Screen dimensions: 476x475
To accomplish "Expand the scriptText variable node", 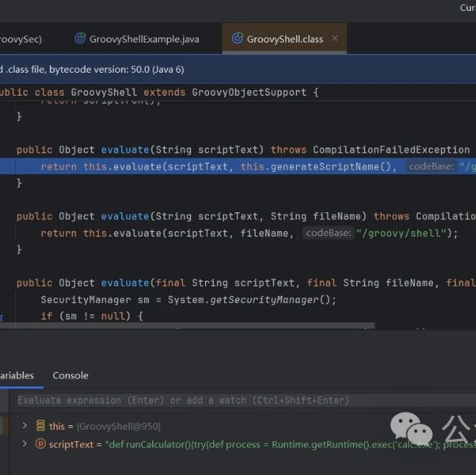I will [24, 444].
